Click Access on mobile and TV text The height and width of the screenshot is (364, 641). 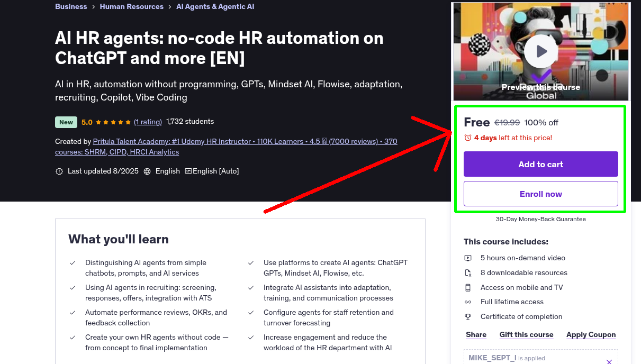click(522, 288)
